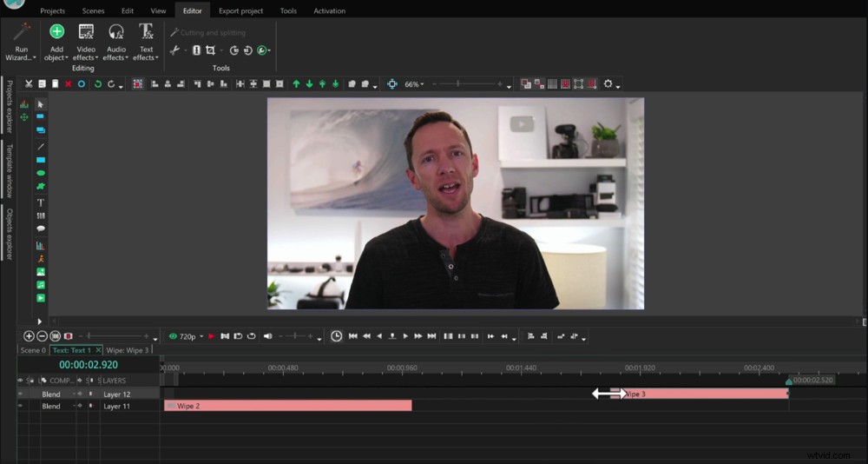868x464 pixels.
Task: Click the green Undo arrow icon
Action: 98,84
